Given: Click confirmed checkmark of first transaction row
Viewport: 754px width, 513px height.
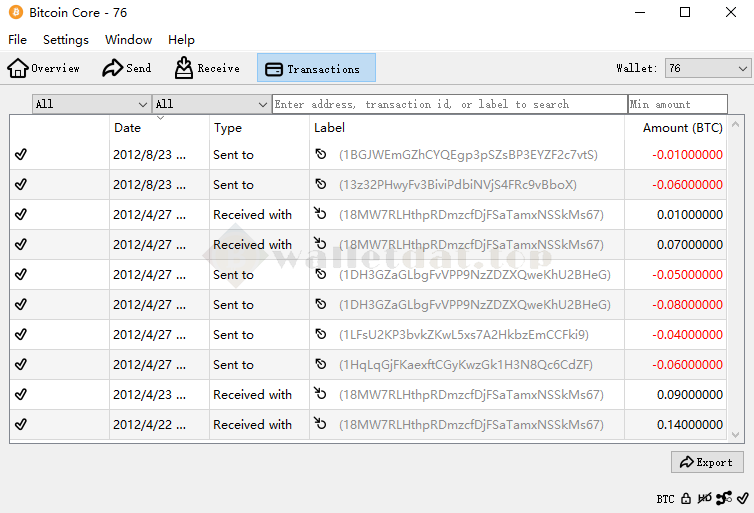Looking at the screenshot, I should pyautogui.click(x=21, y=155).
